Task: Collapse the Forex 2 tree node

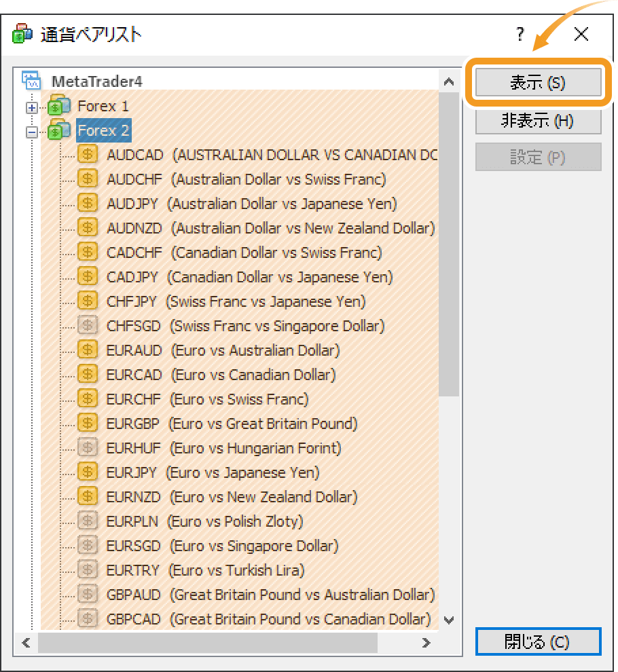Action: point(31,132)
